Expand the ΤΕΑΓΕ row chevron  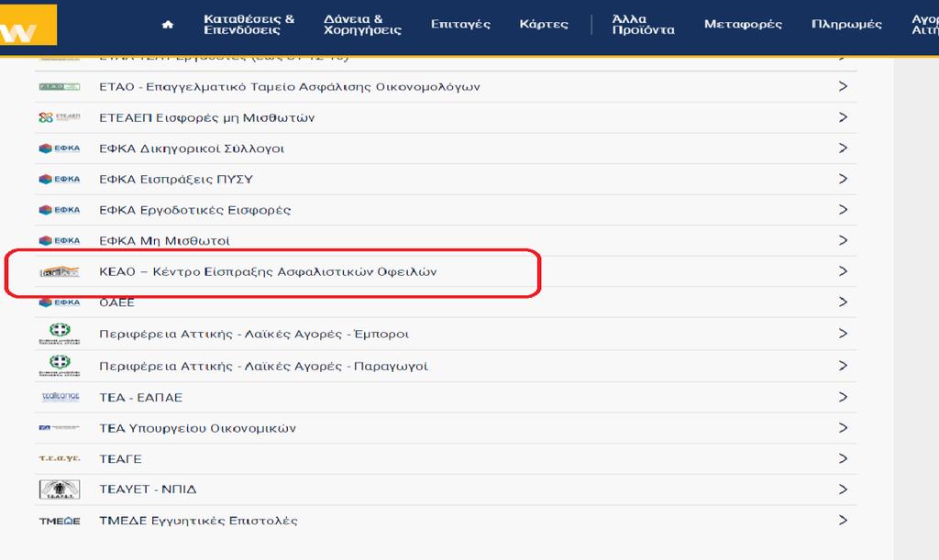843,459
